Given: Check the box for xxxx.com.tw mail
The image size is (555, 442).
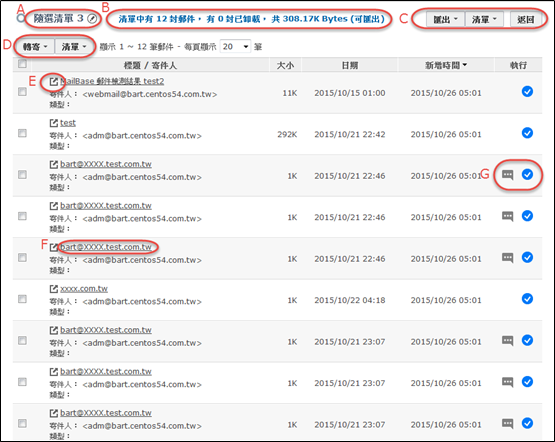Looking at the screenshot, I should click(x=22, y=299).
